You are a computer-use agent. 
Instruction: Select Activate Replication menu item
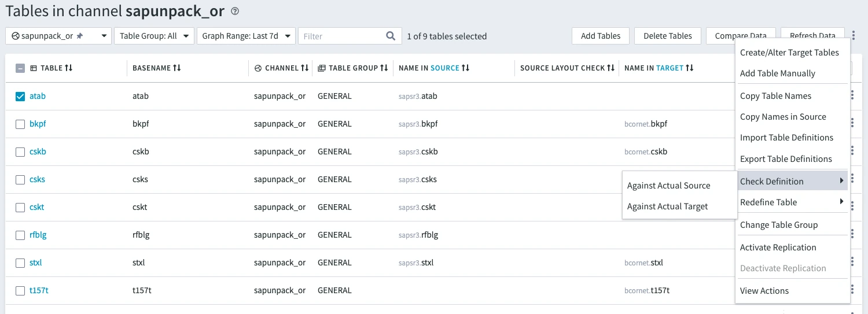pyautogui.click(x=778, y=247)
